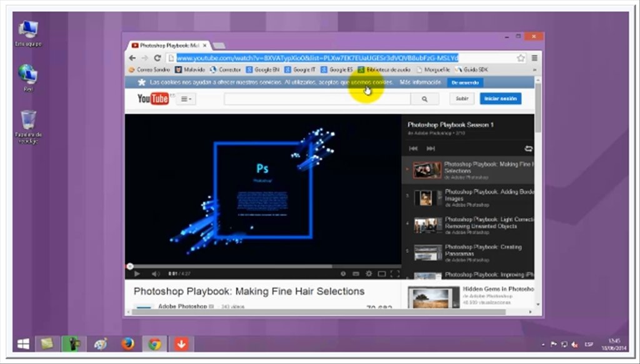
Task: Open the taskbar clock and date
Action: coord(614,345)
